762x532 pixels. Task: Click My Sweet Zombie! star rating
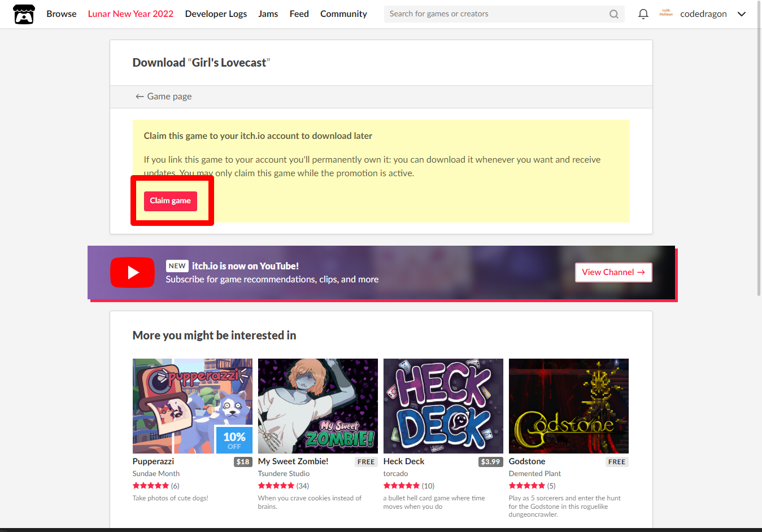276,486
